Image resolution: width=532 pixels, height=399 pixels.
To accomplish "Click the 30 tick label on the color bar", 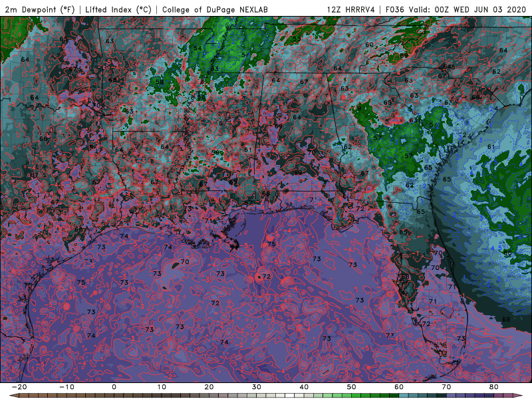I will 257,387.
